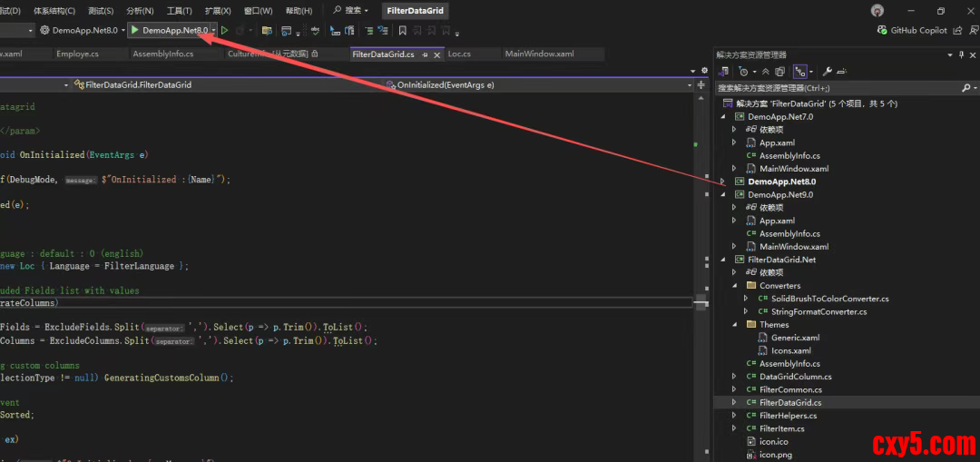Viewport: 980px width, 462px height.
Task: Click the user account avatar in title bar
Action: click(x=877, y=11)
